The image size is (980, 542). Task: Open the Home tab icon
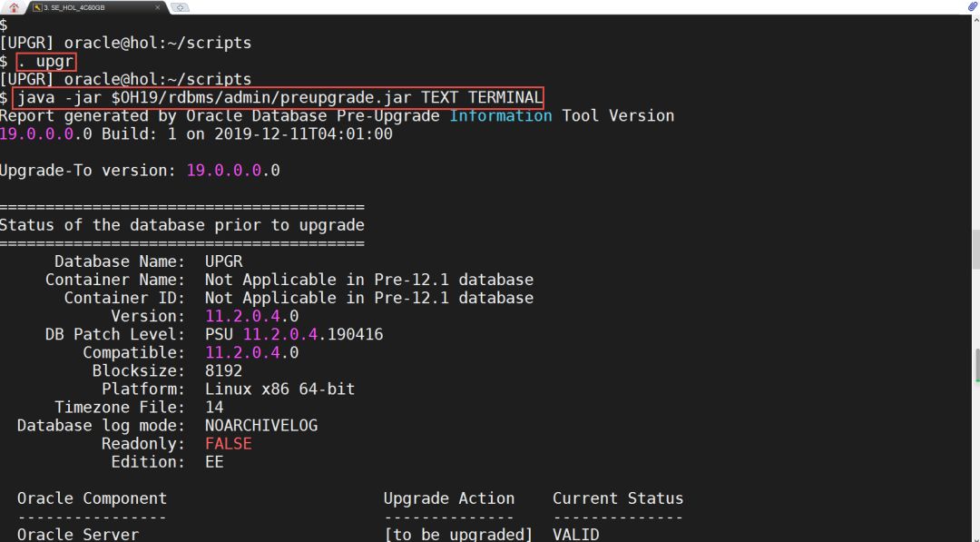coord(13,7)
